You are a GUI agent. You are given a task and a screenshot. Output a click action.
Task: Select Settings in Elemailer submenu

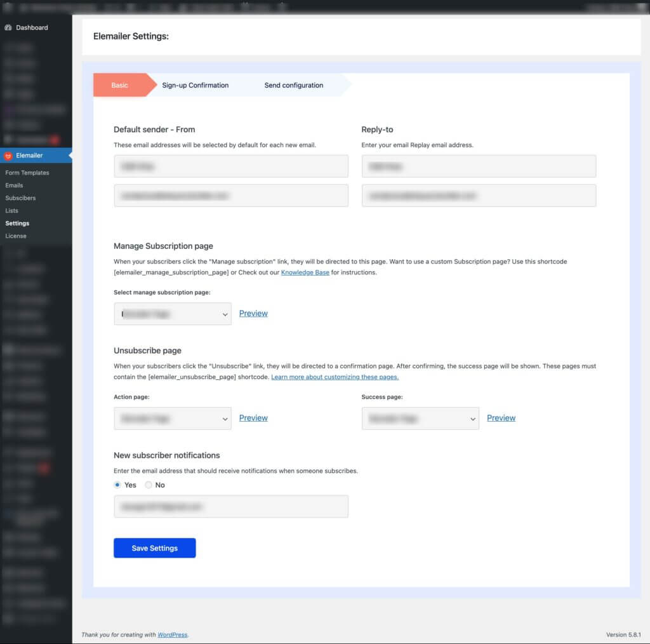click(x=17, y=224)
